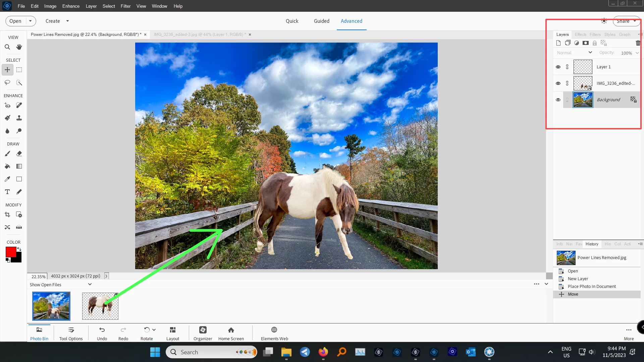Toggle visibility of IMG_3236_edited layer

pyautogui.click(x=558, y=83)
